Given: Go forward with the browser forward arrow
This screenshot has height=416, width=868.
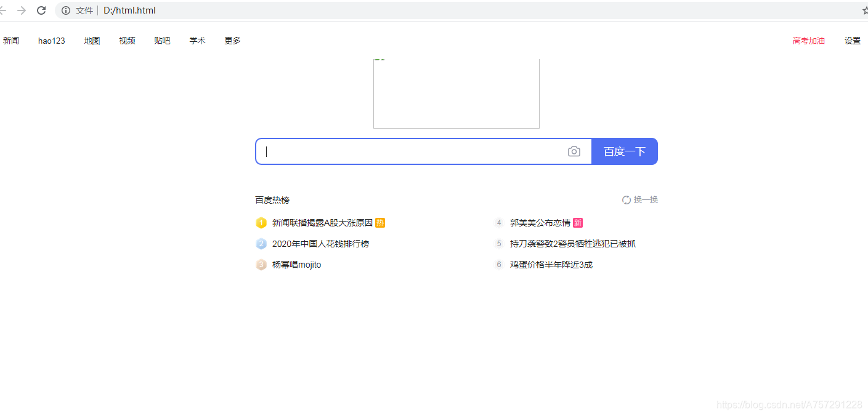Looking at the screenshot, I should [x=22, y=10].
